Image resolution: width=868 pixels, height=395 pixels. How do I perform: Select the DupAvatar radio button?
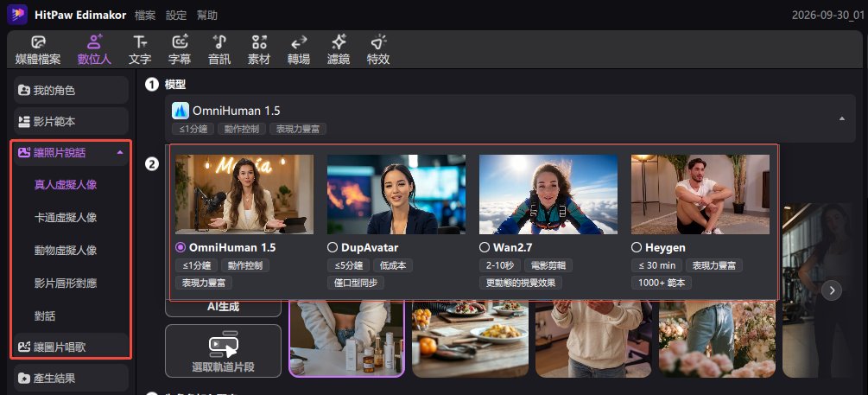333,247
